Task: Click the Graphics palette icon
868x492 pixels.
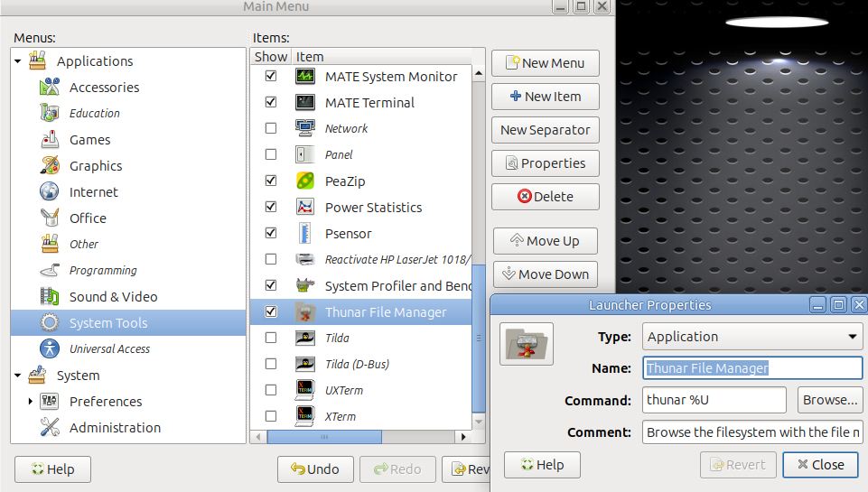Action: 50,165
